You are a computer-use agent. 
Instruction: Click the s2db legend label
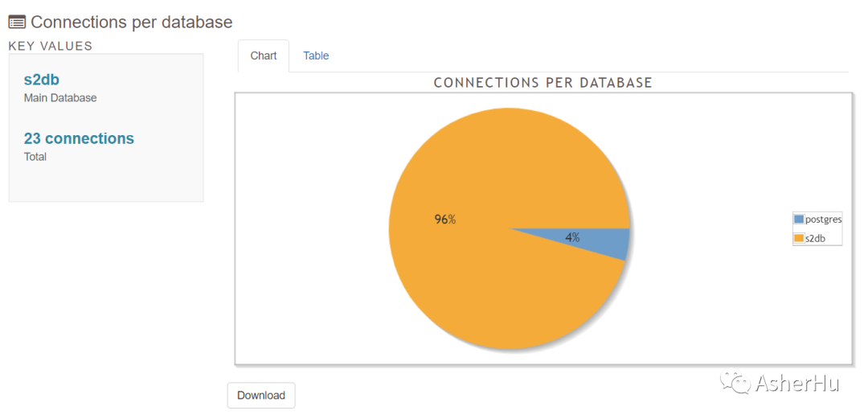coord(817,238)
